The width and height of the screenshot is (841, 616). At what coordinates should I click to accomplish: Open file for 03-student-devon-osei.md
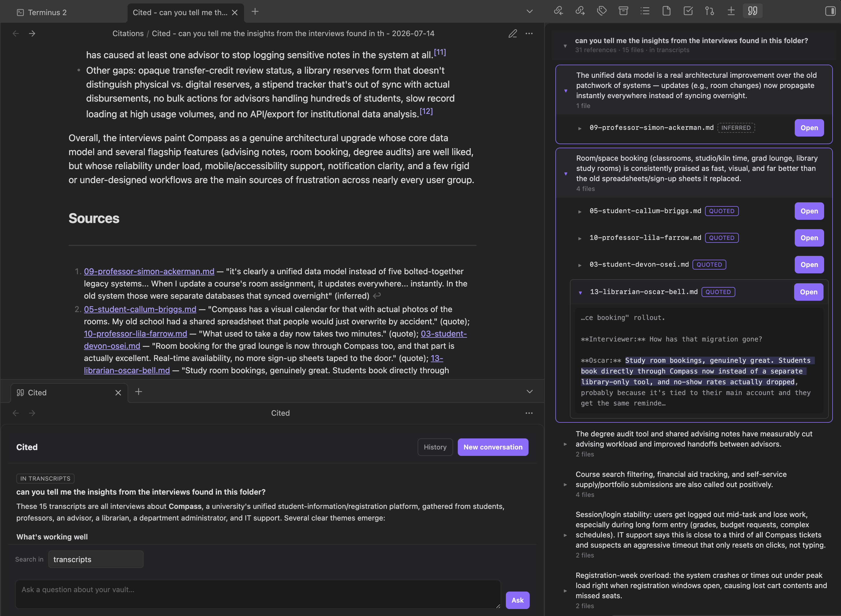point(809,265)
